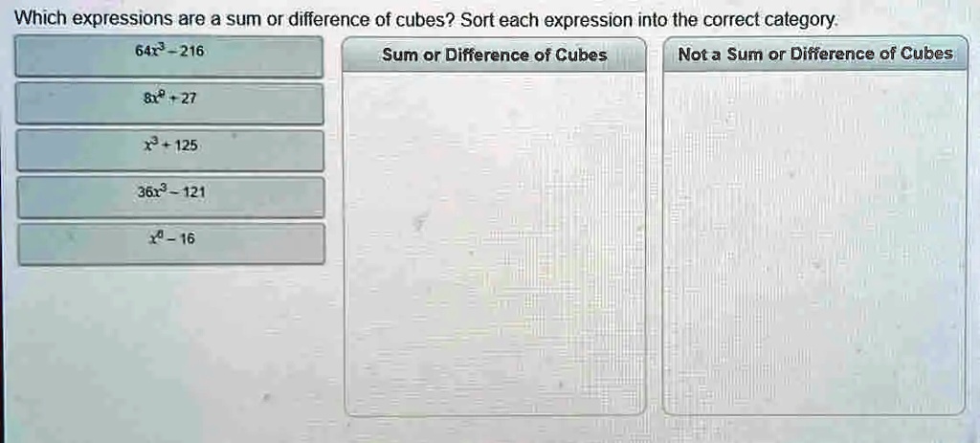Click the "Sort each expression" instruction sentence

tap(649, 20)
